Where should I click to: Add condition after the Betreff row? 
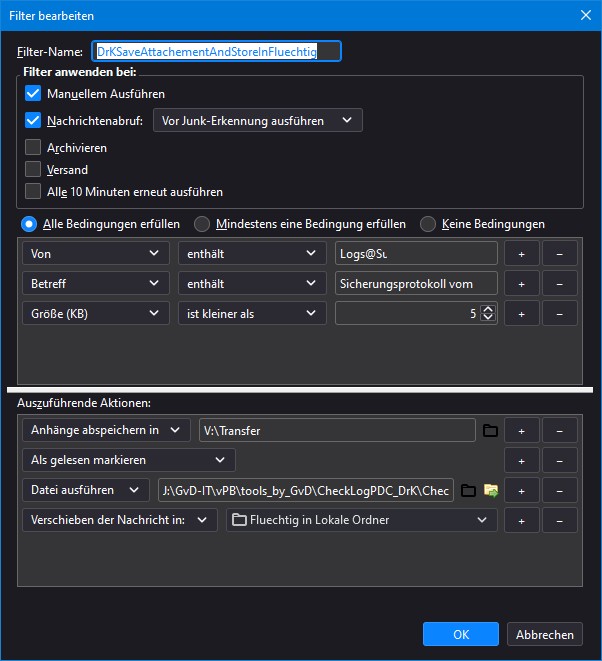[x=521, y=283]
